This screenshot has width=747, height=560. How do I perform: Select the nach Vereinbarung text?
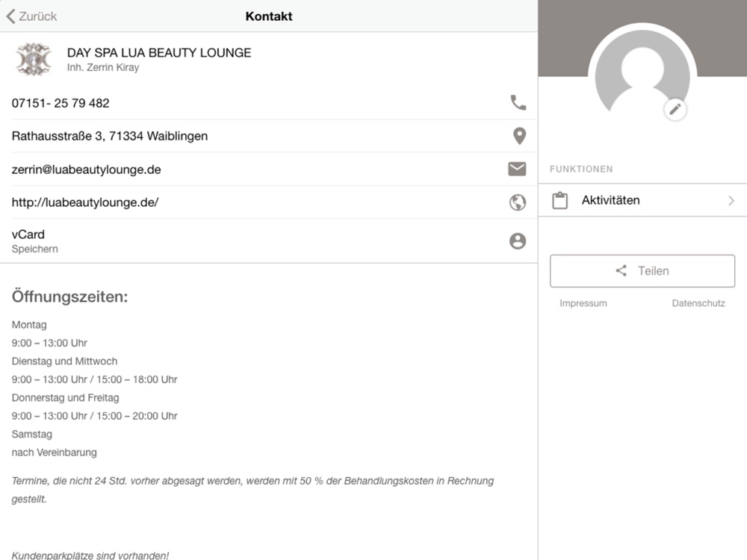[x=54, y=452]
